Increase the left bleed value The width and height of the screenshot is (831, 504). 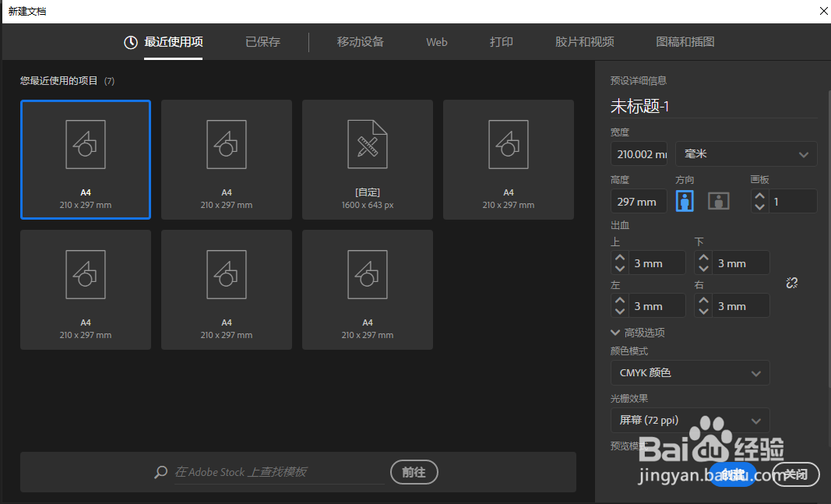click(x=619, y=301)
